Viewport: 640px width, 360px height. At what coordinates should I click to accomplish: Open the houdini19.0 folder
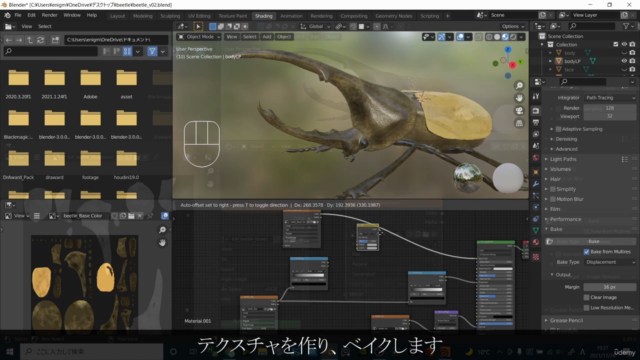pos(127,164)
